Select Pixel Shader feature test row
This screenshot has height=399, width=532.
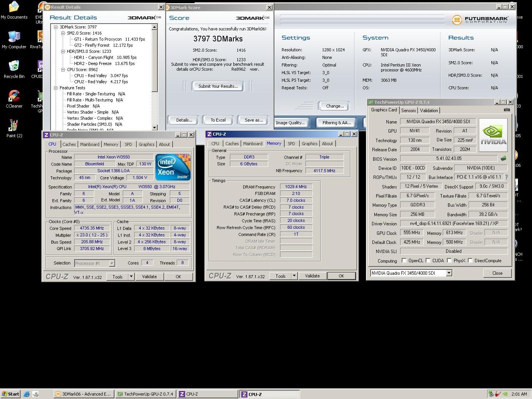pyautogui.click(x=83, y=106)
